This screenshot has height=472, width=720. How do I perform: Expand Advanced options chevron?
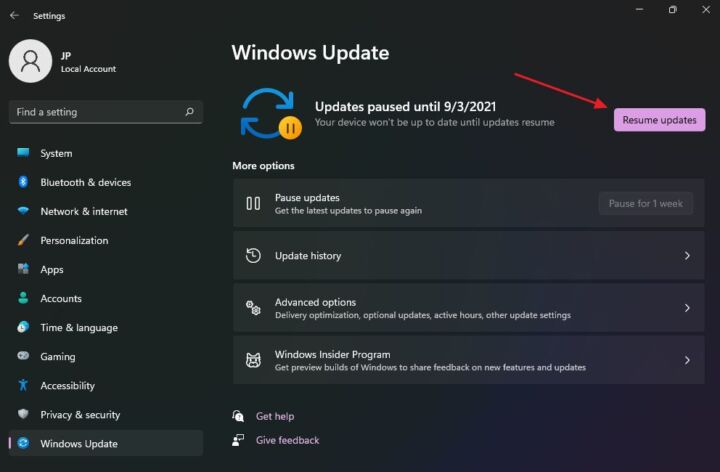[x=687, y=308]
